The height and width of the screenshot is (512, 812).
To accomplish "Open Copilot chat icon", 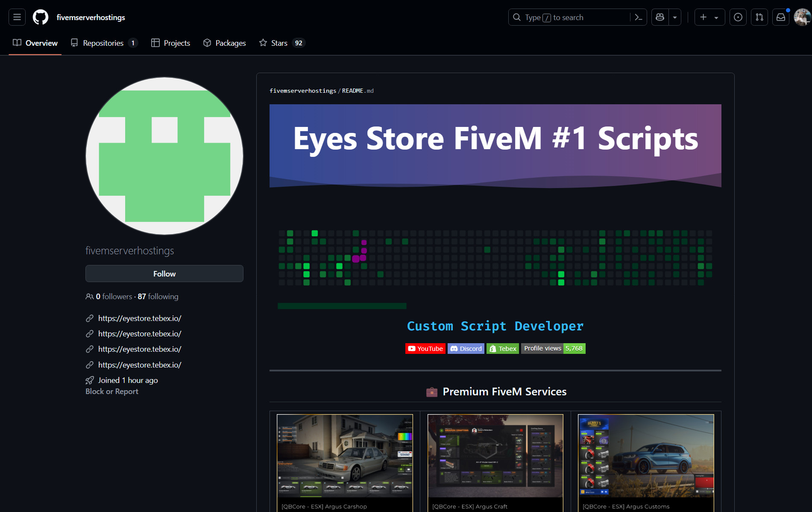I will pyautogui.click(x=660, y=17).
